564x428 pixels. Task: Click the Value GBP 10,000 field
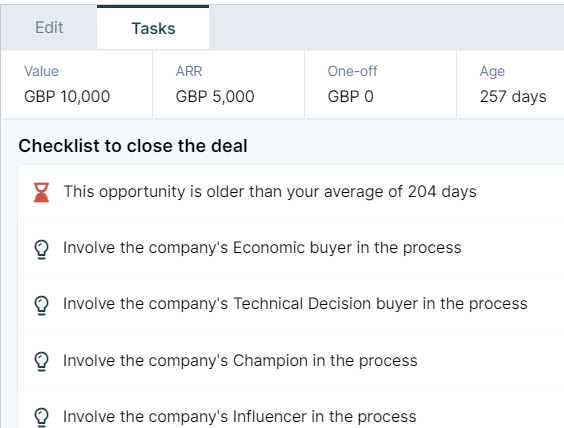[x=77, y=84]
